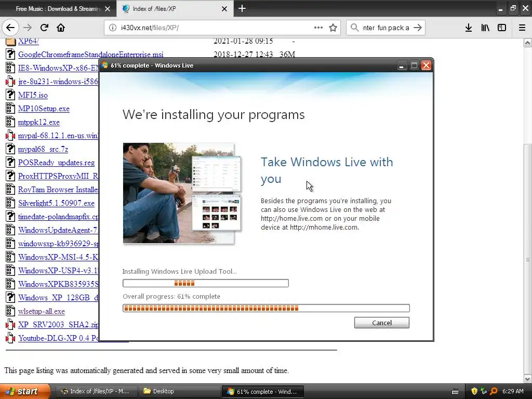
Task: Click the keyboard icon in the taskbar
Action: coord(455,392)
